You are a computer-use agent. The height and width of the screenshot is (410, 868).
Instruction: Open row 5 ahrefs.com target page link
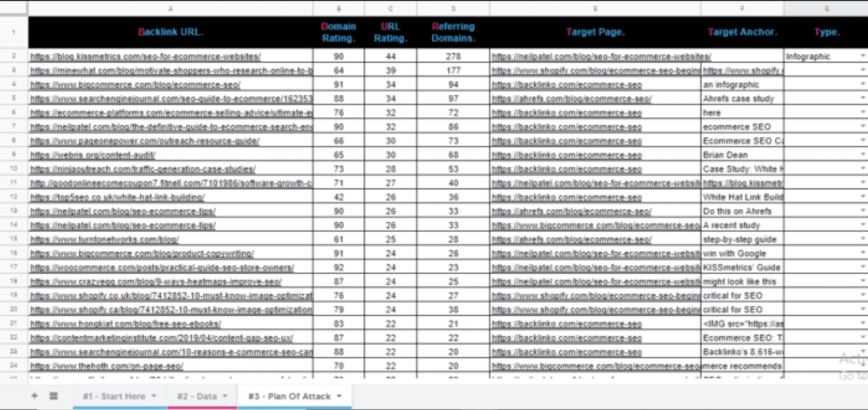571,99
